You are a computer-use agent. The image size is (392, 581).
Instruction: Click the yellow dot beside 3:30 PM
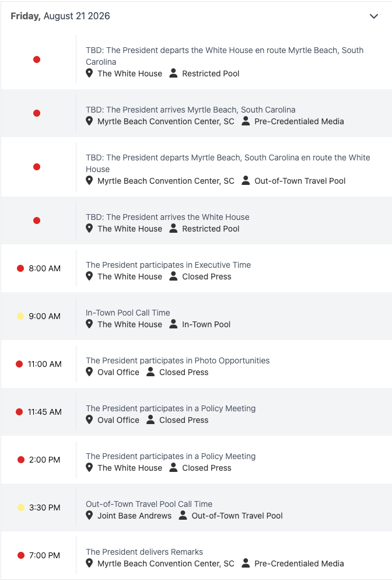[21, 508]
